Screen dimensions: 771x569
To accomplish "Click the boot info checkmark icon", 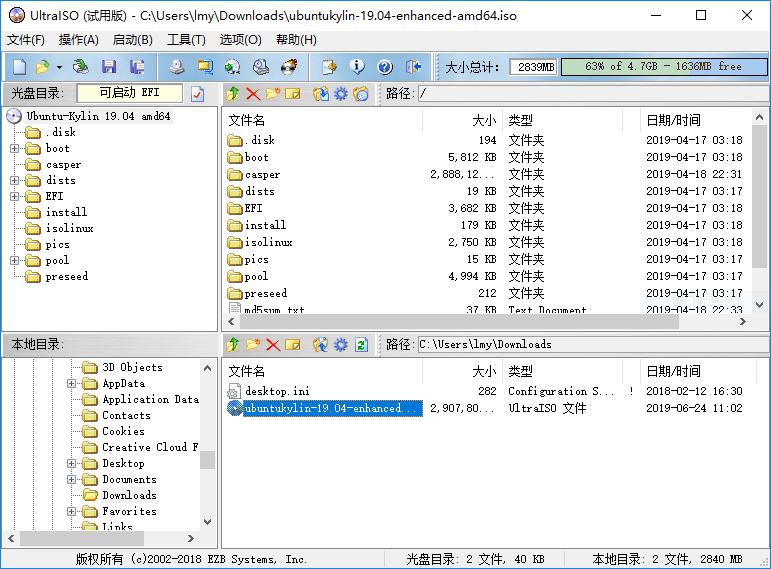I will click(197, 93).
